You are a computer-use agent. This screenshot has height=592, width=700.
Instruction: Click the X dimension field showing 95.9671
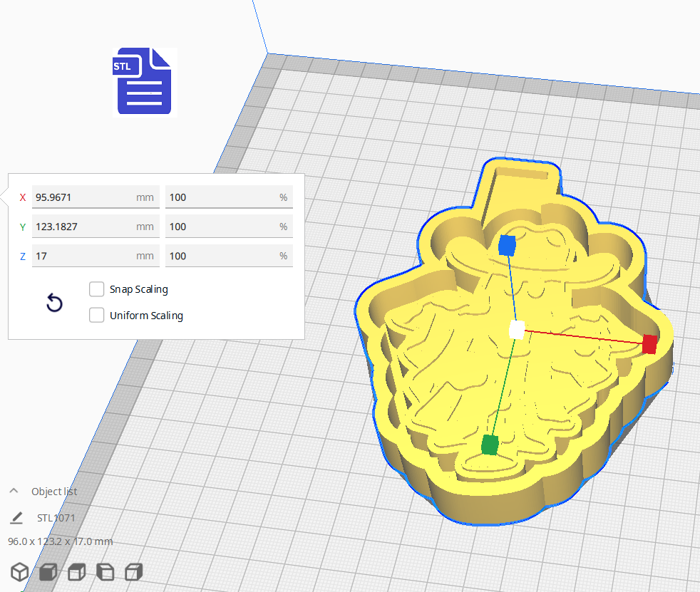click(95, 197)
